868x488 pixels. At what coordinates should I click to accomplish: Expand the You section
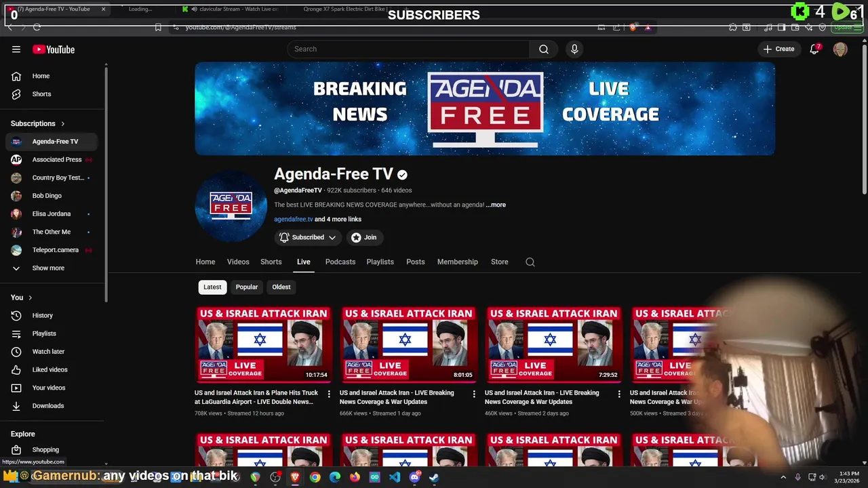pyautogui.click(x=22, y=298)
